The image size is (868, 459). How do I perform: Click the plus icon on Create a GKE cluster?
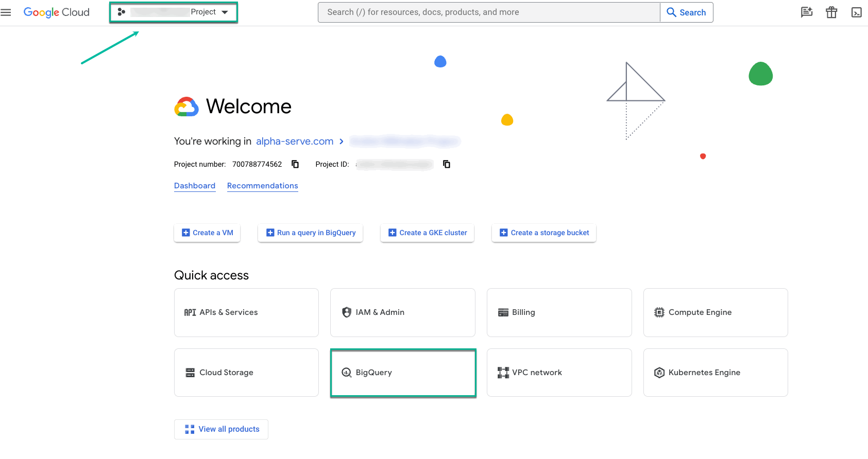(x=393, y=233)
